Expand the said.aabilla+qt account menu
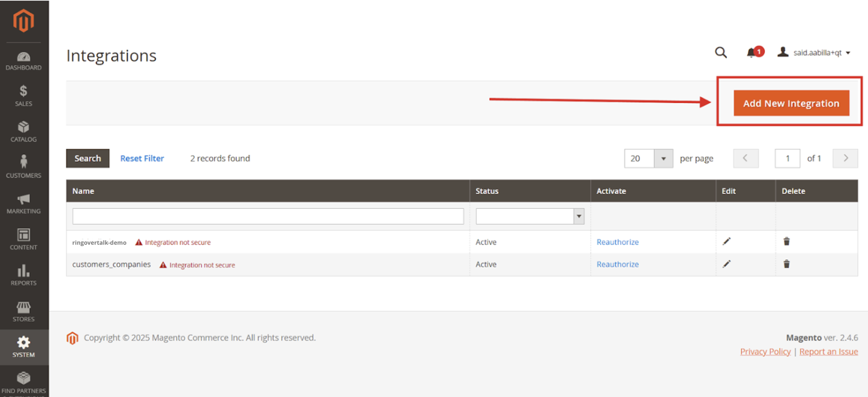The image size is (868, 397). tap(815, 53)
